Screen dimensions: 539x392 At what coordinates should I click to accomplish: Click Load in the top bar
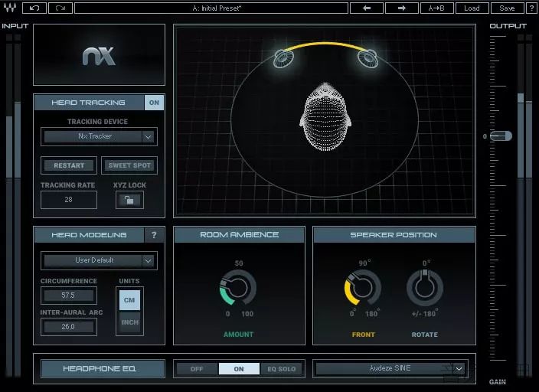click(472, 8)
